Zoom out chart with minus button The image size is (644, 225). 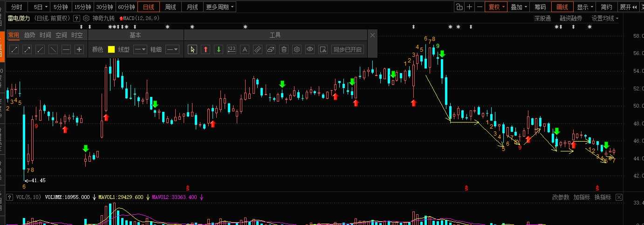pos(480,7)
